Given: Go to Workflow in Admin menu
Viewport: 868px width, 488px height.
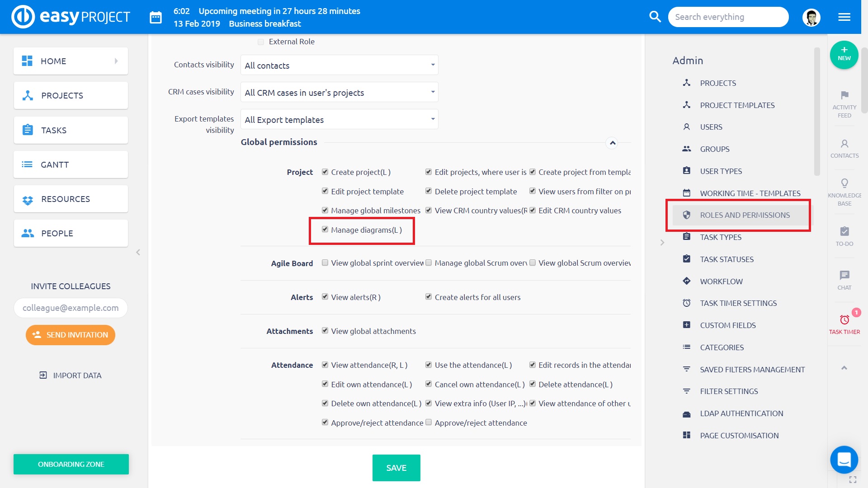Looking at the screenshot, I should [x=721, y=281].
